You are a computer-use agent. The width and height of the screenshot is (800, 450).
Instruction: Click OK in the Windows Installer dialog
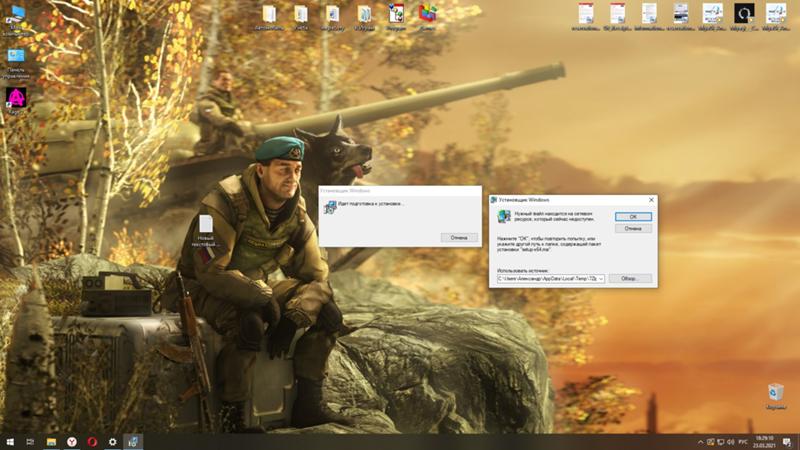(633, 217)
